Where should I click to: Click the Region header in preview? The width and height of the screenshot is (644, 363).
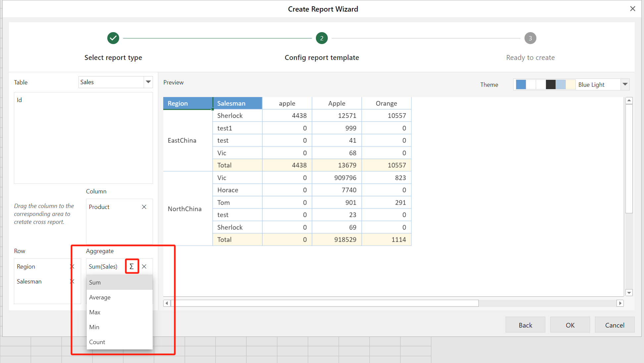(188, 103)
